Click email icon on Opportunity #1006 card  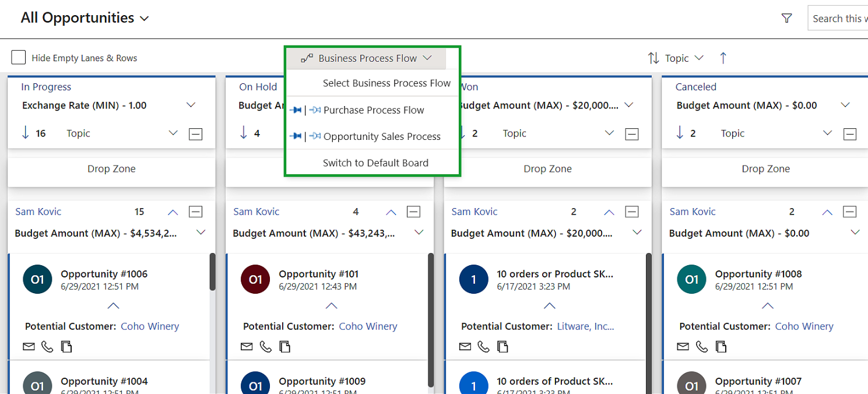(x=29, y=347)
